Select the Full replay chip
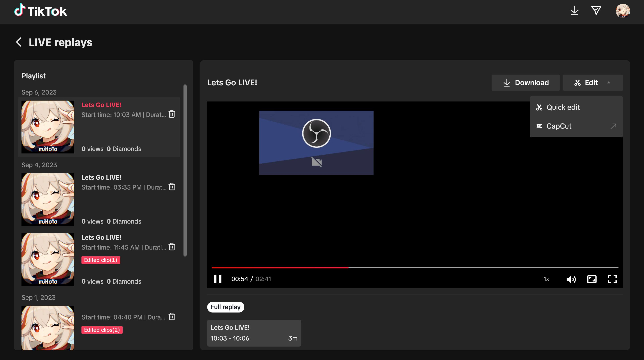 tap(226, 307)
